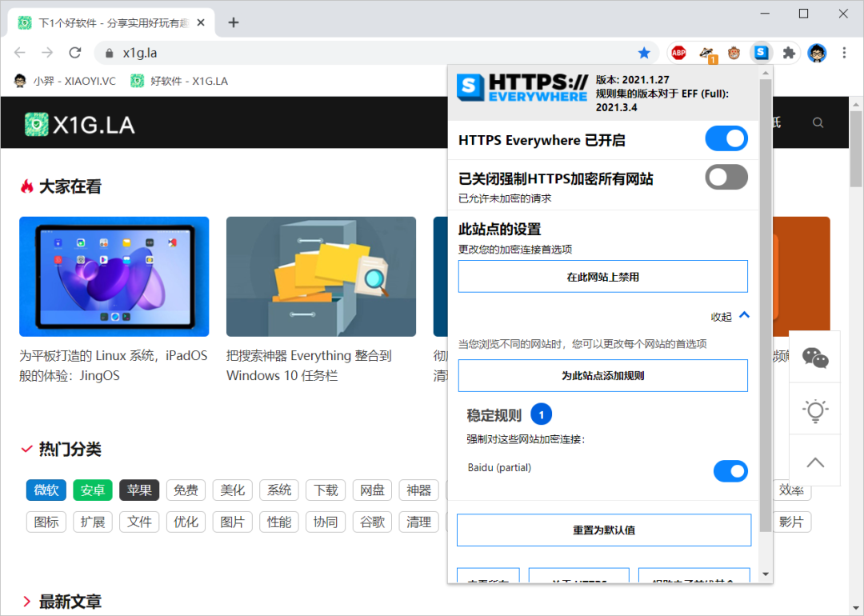Click the Tampermonkey monkey extension icon
864x616 pixels.
tap(734, 53)
